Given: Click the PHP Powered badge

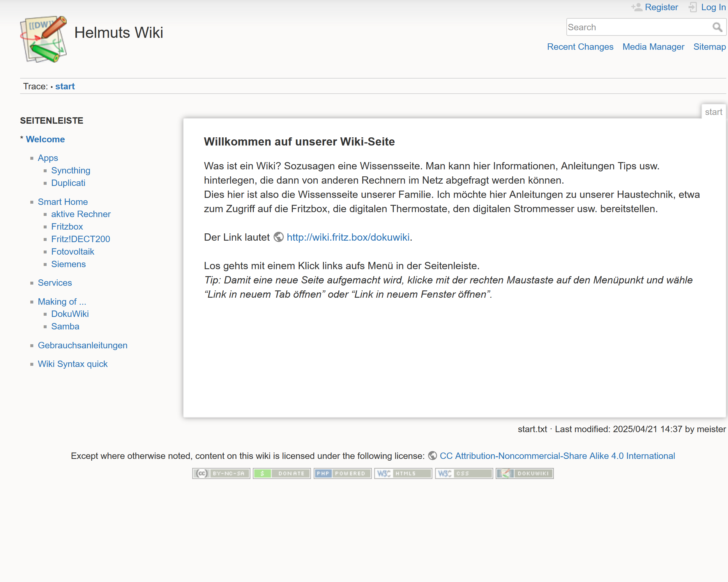Looking at the screenshot, I should [342, 473].
